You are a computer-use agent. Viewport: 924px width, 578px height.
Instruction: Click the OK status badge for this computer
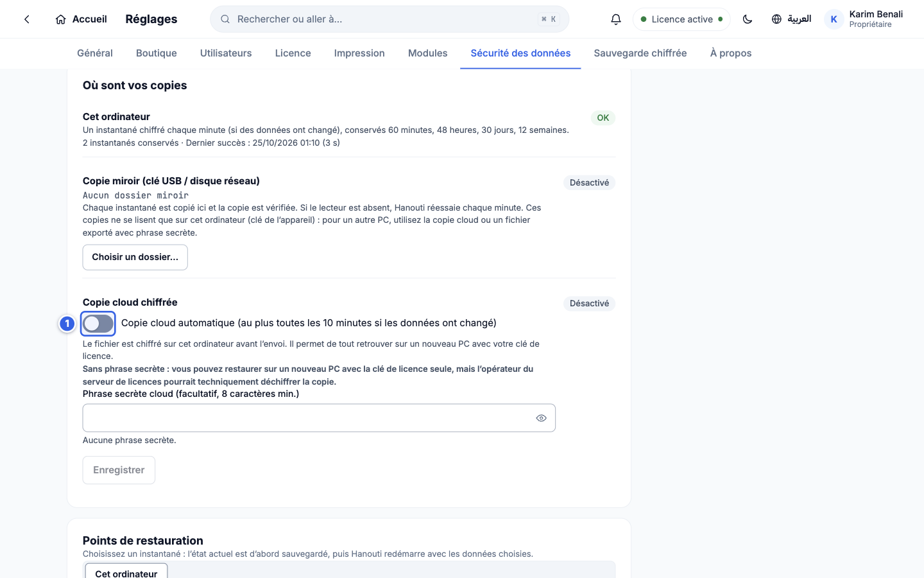[603, 118]
